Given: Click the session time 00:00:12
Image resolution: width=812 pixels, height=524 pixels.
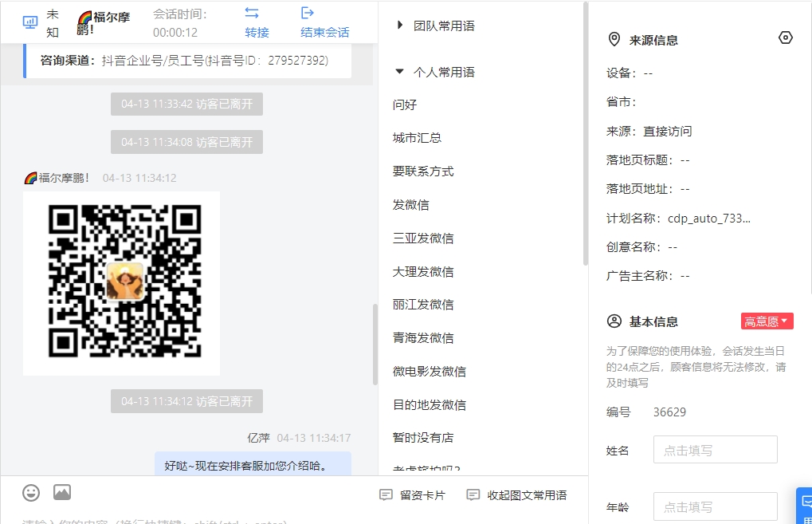Looking at the screenshot, I should (x=175, y=33).
